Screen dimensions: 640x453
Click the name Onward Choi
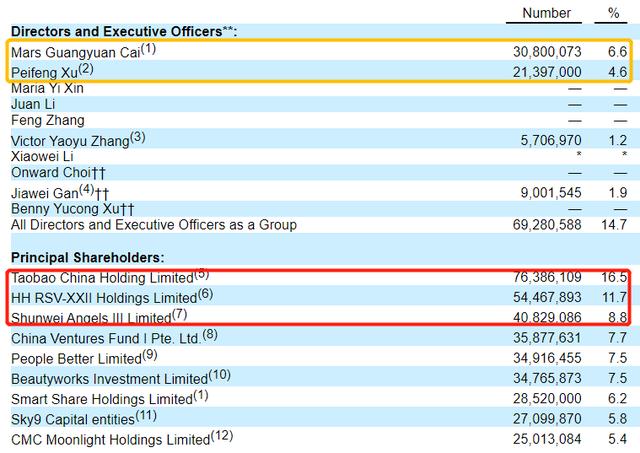tap(51, 173)
